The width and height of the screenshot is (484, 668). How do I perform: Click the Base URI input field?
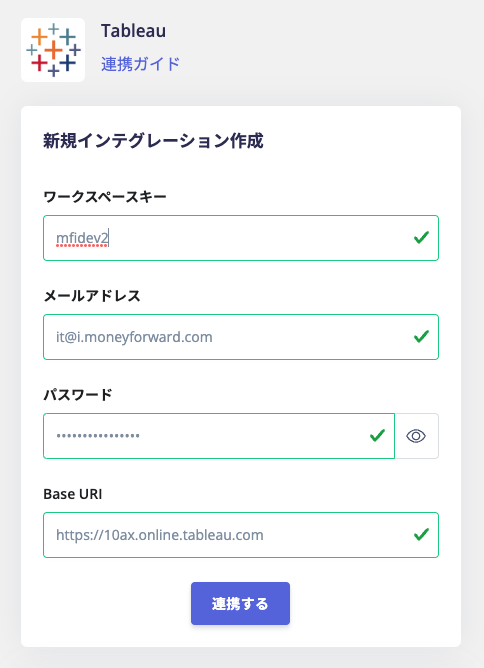tap(241, 535)
